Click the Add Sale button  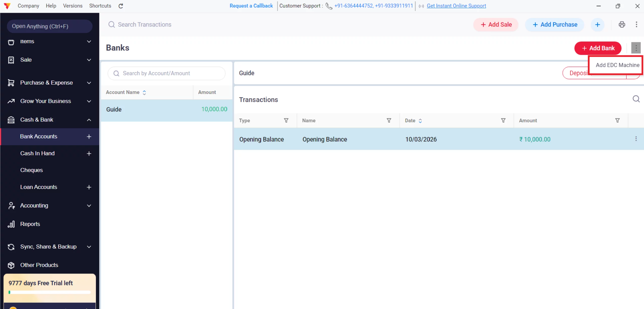[496, 24]
